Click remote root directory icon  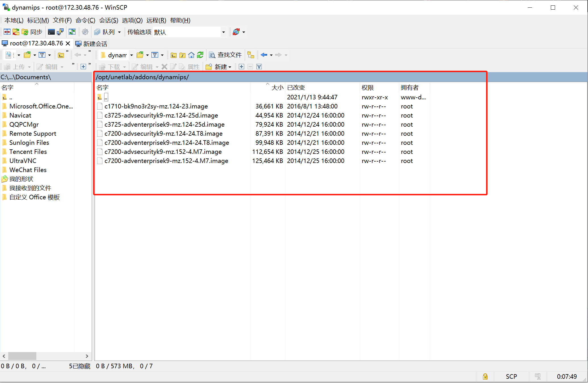[x=183, y=55]
